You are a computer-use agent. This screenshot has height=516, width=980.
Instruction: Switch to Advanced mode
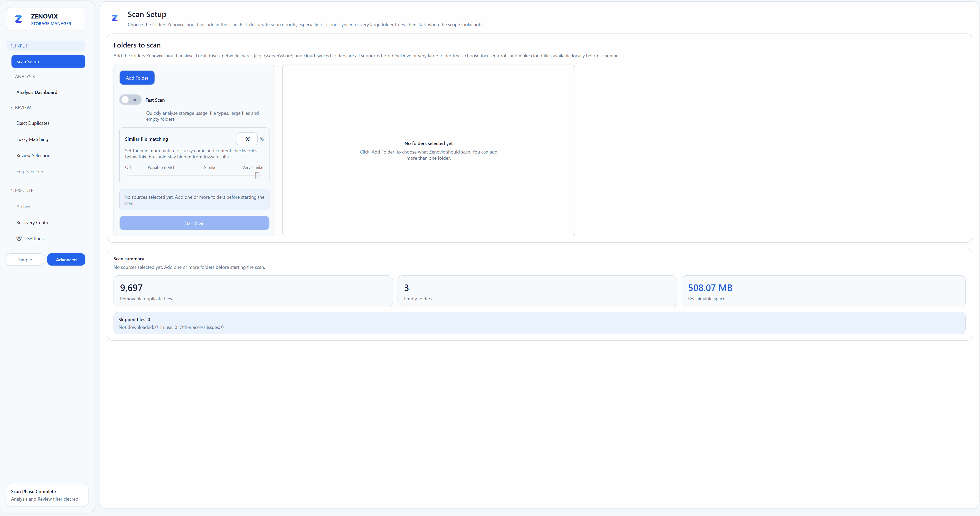[66, 260]
